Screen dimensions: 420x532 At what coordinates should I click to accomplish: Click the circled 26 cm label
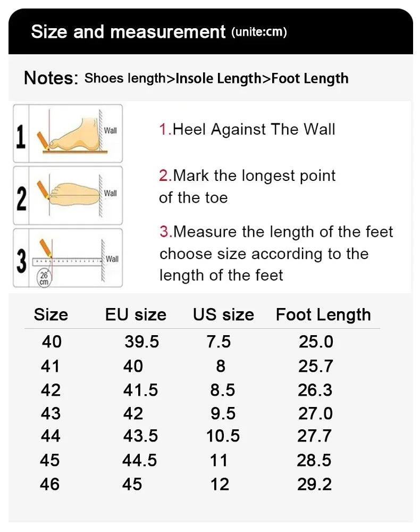pos(44,278)
